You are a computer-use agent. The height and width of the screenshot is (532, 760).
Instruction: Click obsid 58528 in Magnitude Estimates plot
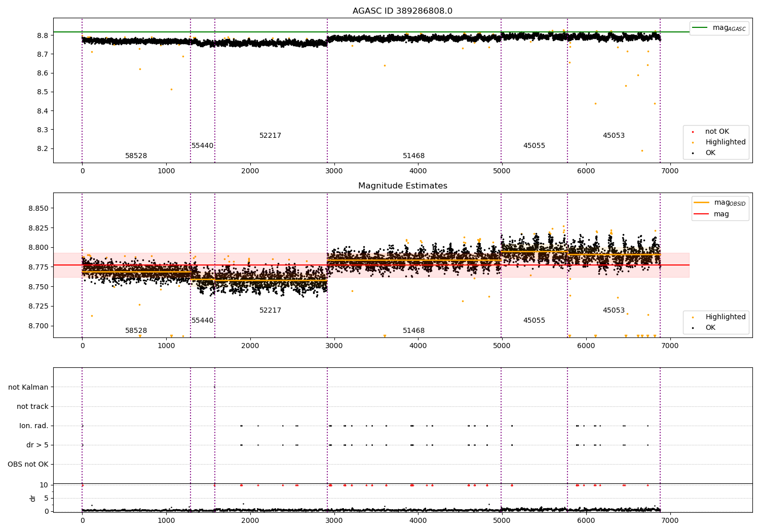[x=136, y=331]
